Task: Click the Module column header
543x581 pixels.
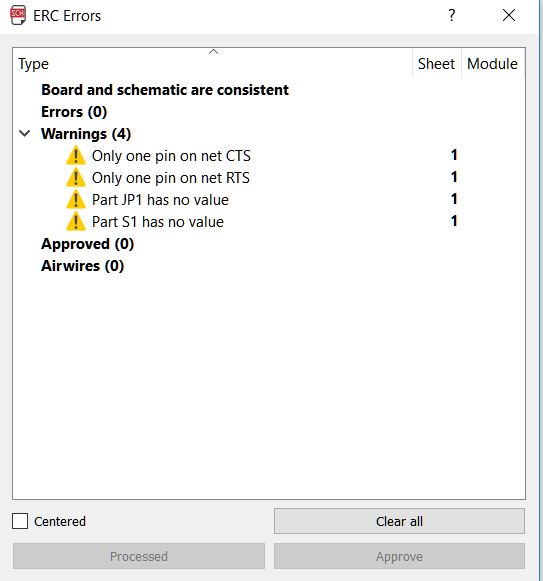Action: point(493,64)
